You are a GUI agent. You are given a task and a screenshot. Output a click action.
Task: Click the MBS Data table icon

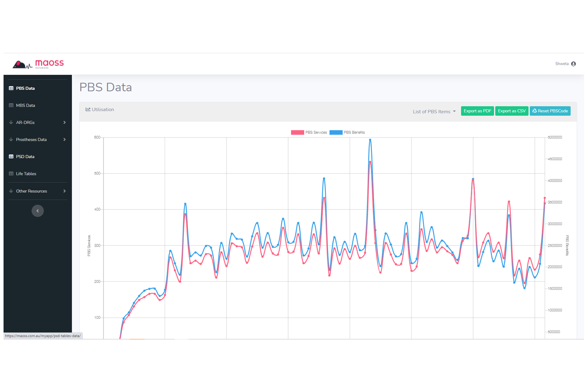coord(11,105)
